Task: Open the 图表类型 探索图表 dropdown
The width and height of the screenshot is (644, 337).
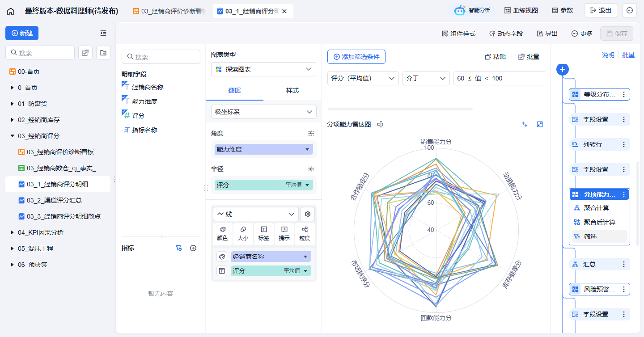Action: coord(263,69)
